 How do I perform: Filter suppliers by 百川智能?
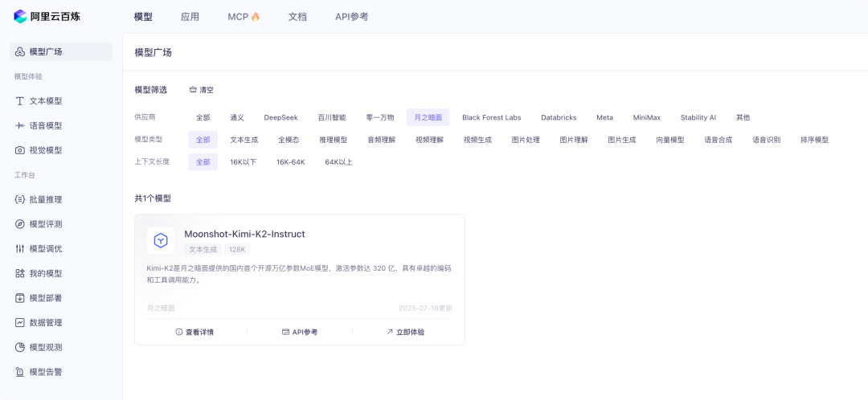(x=332, y=117)
